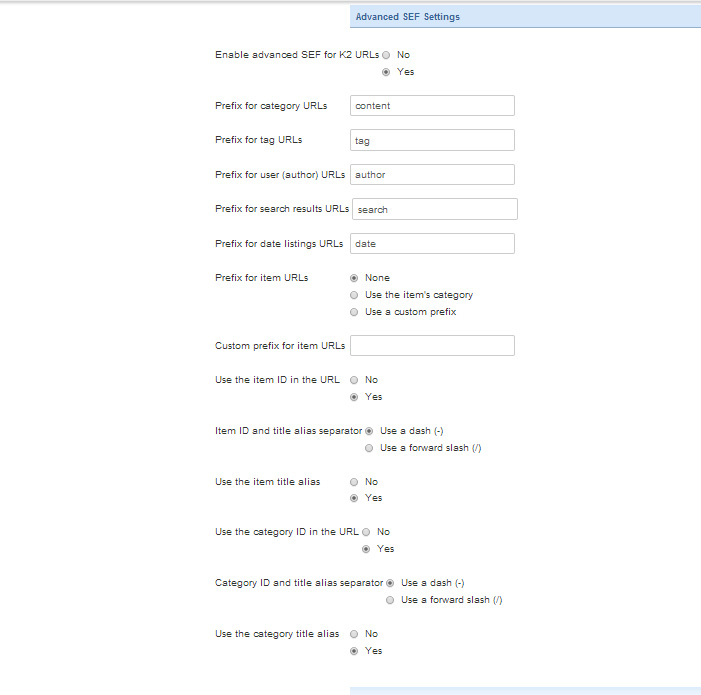Screen dimensions: 701x695
Task: Click the 'Enable advanced SEF for K2 URLs' label
Action: [297, 55]
